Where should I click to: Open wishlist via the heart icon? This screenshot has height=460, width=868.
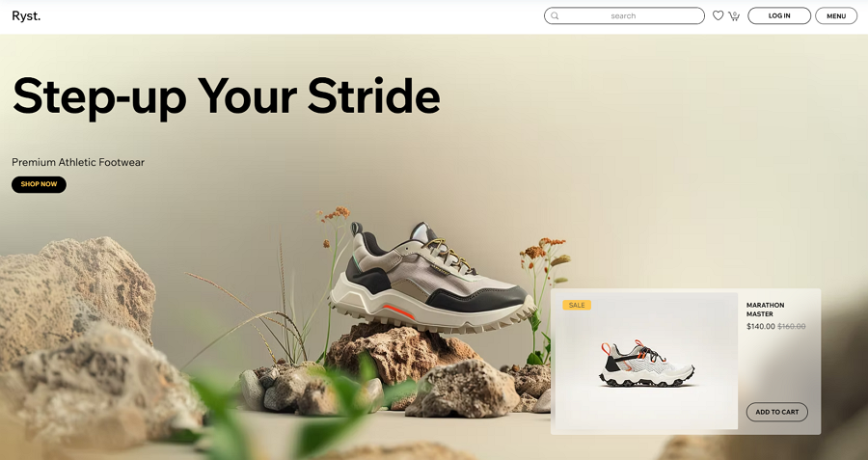(x=718, y=15)
